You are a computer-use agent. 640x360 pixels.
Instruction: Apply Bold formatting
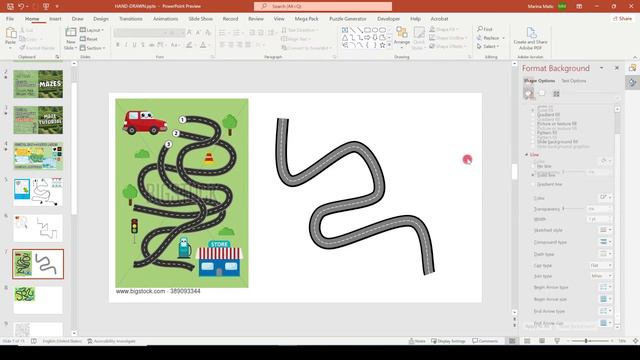118,45
